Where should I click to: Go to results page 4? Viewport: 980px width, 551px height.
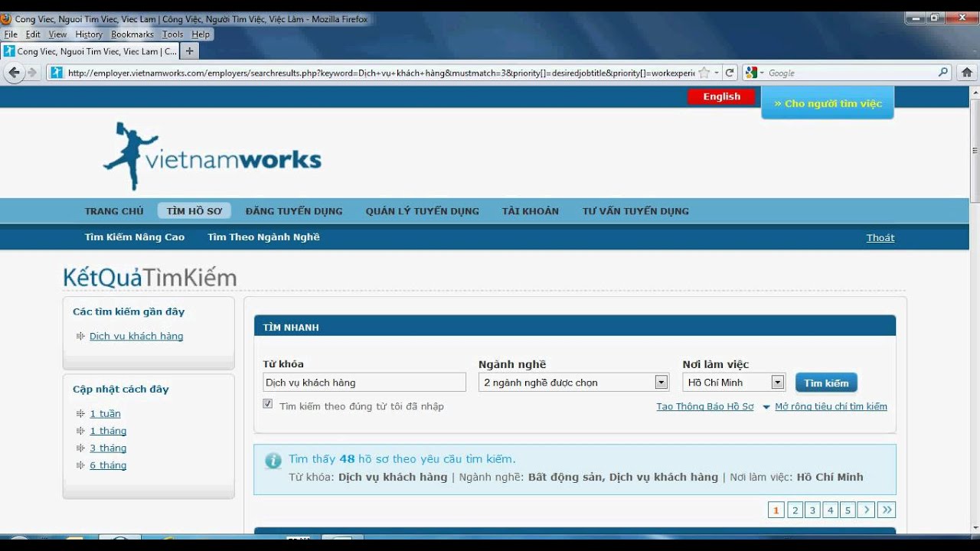click(830, 510)
